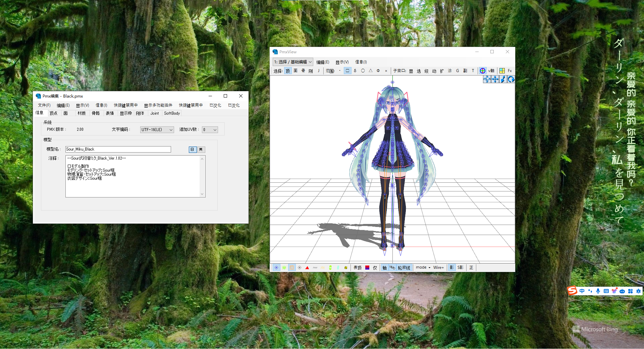The height and width of the screenshot is (349, 644).
Task: Toggle the 轴 axis display button
Action: pyautogui.click(x=385, y=268)
